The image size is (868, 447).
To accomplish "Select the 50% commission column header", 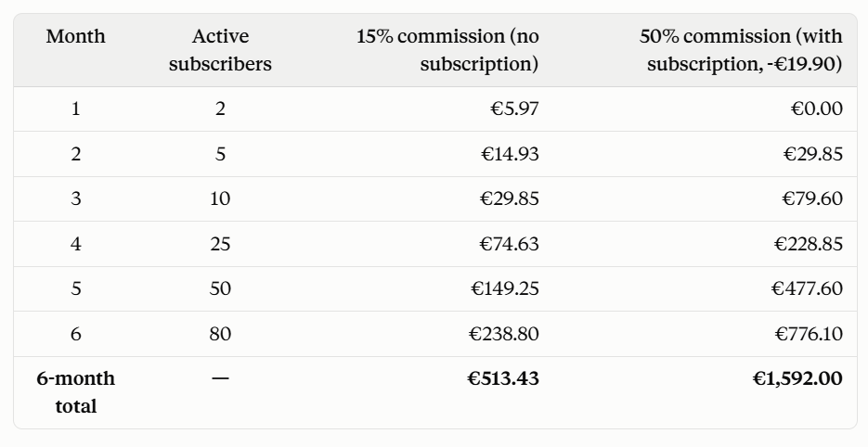I will pos(741,50).
